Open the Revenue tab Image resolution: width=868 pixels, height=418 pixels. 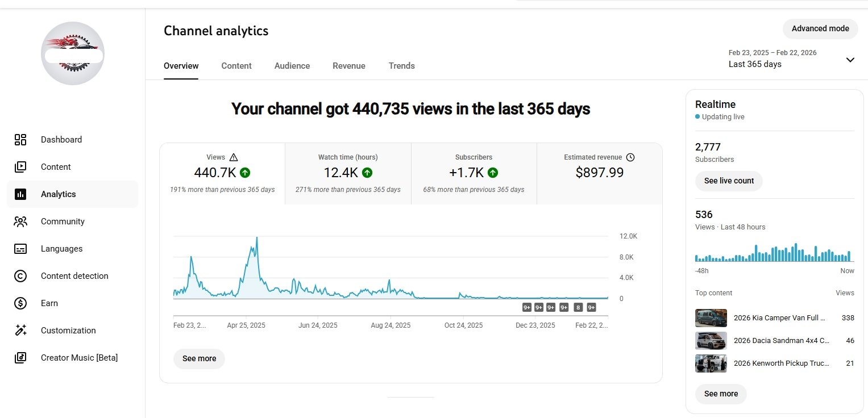coord(349,66)
